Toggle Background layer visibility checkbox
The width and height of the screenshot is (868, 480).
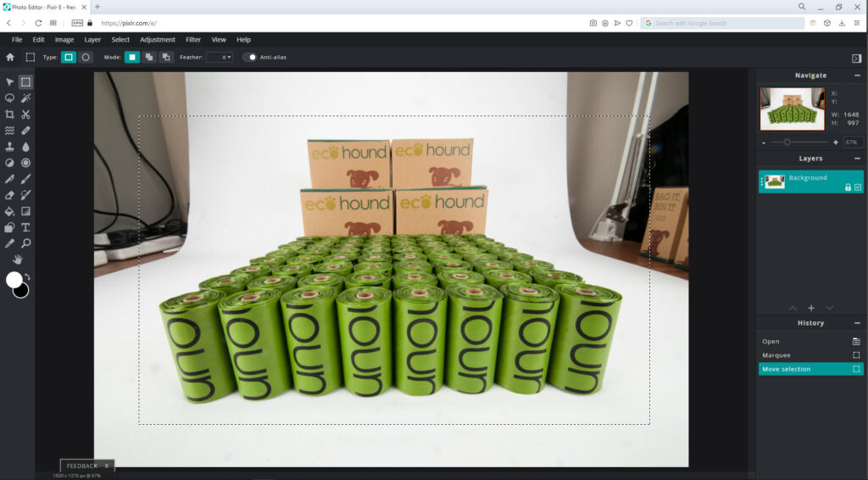click(x=858, y=187)
